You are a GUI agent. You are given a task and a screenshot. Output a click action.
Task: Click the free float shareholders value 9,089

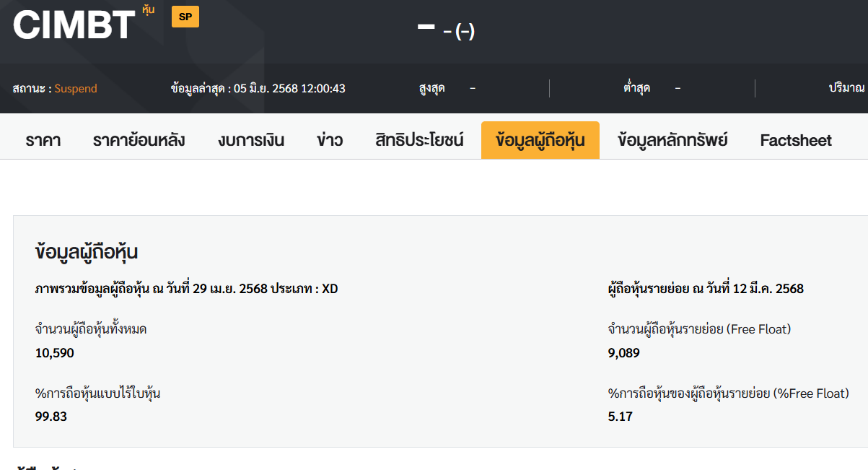click(624, 353)
